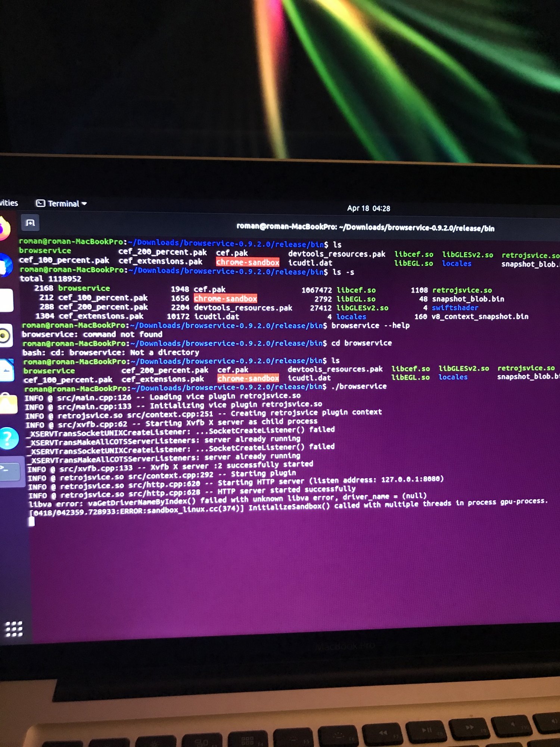Launch Thunderbird Mail from the dock
Viewport: 560px width, 747px height.
[6, 265]
